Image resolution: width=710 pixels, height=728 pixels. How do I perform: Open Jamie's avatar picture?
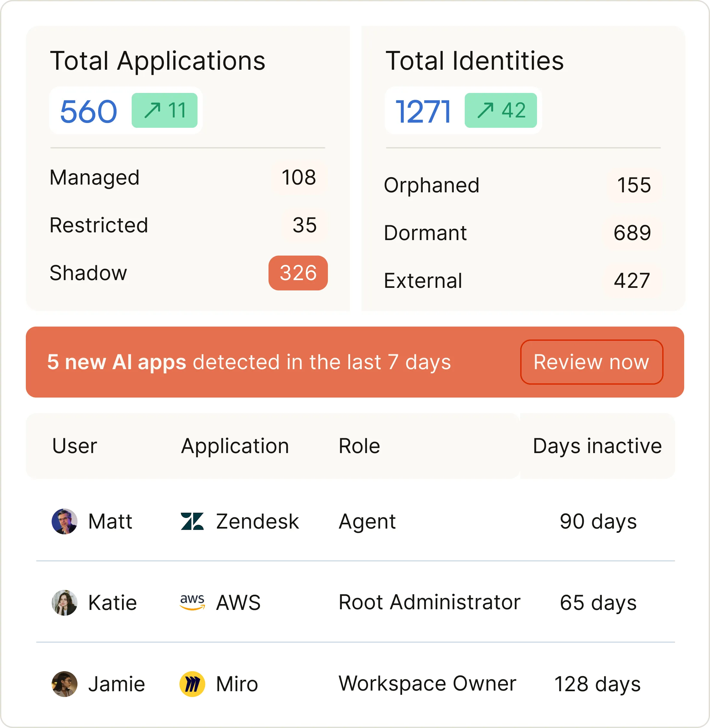65,684
